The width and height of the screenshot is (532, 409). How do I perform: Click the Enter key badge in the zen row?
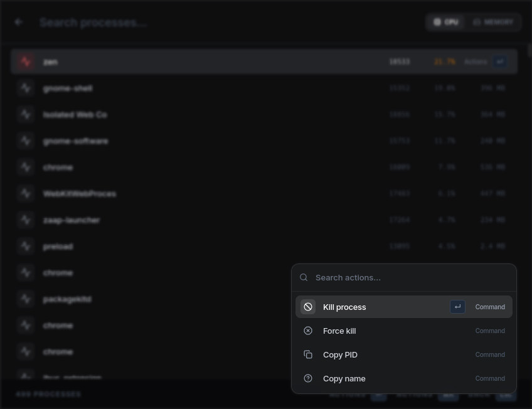click(x=500, y=61)
